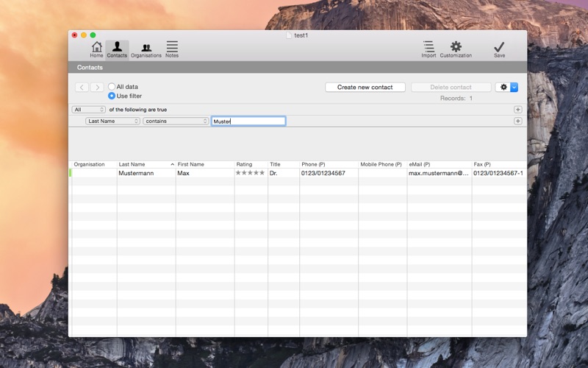Go to next record arrow

[97, 88]
